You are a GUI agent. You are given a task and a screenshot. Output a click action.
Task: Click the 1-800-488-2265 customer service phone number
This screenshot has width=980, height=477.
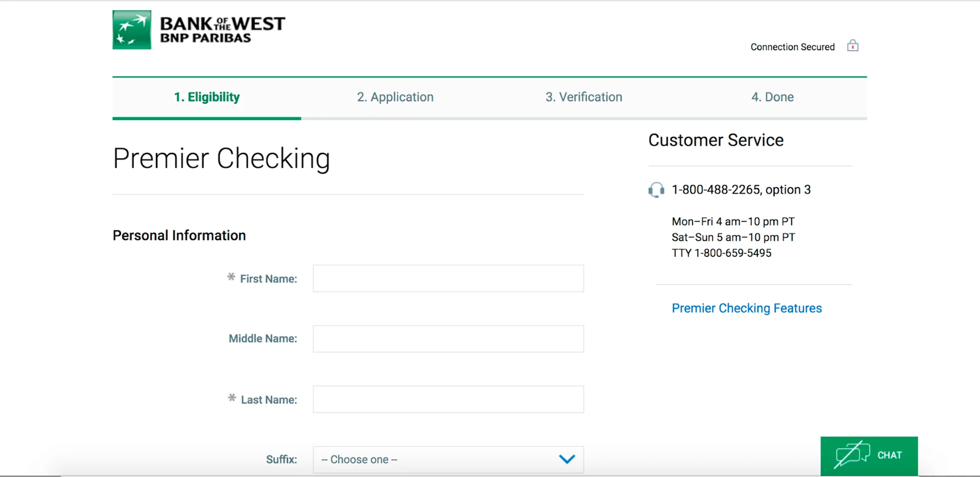click(x=715, y=190)
